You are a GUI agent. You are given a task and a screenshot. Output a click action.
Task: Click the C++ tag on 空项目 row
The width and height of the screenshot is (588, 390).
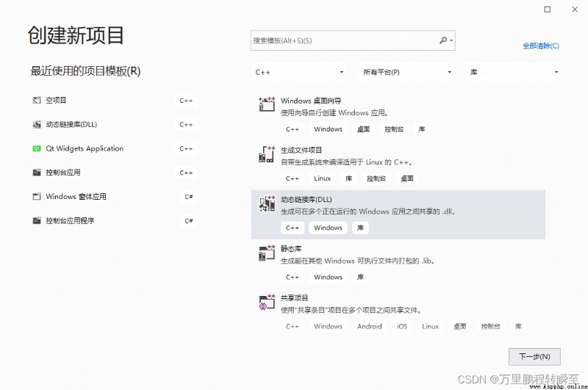click(x=186, y=101)
